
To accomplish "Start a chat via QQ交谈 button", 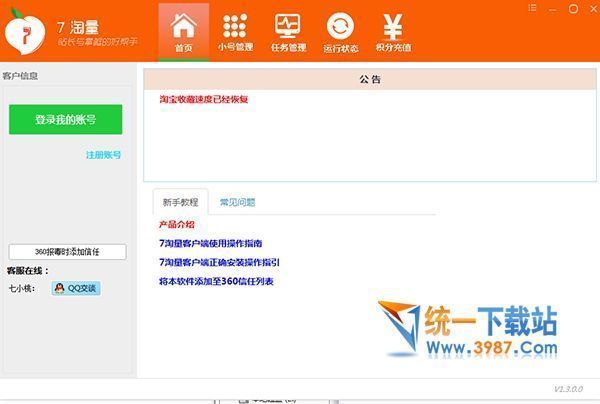I will (76, 288).
